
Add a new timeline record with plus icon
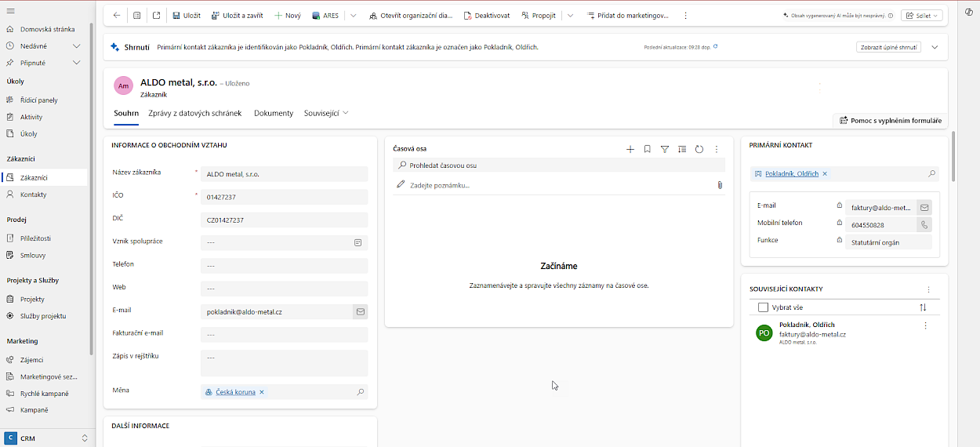click(630, 149)
